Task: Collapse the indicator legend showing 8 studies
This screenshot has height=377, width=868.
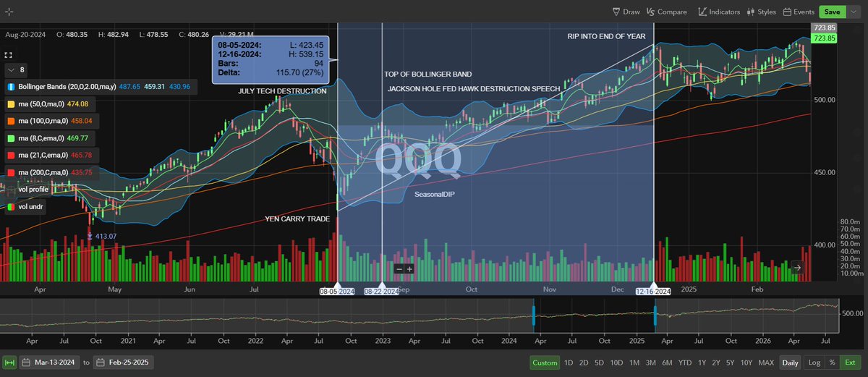Action: (x=16, y=70)
